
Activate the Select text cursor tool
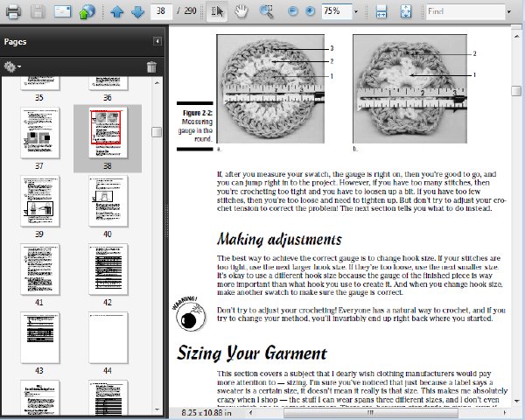point(217,11)
